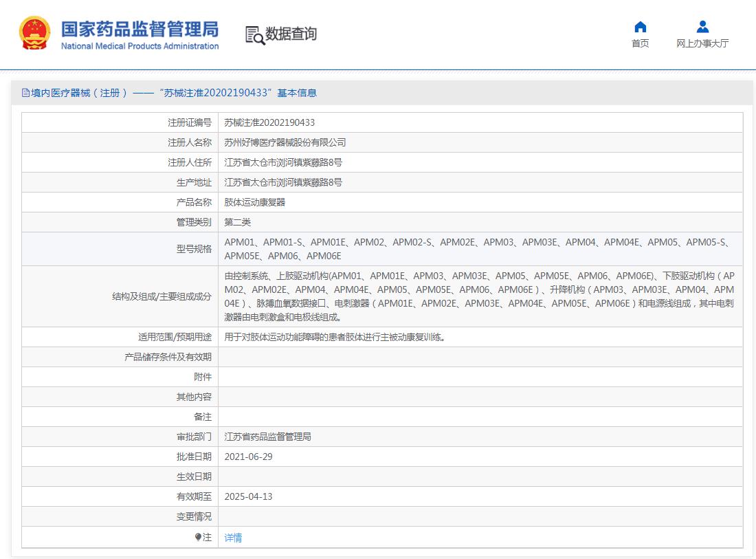Click the 产品储存条件及有效期 label
This screenshot has height=559, width=756.
[168, 357]
